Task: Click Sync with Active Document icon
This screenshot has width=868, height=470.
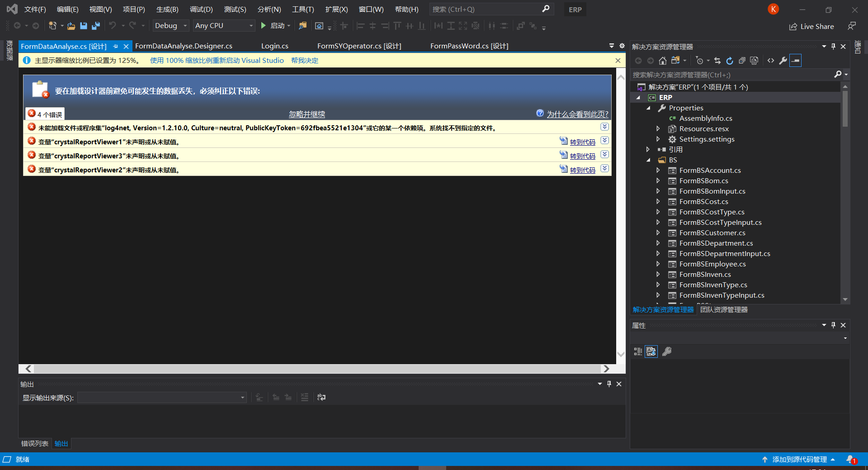Action: point(717,61)
